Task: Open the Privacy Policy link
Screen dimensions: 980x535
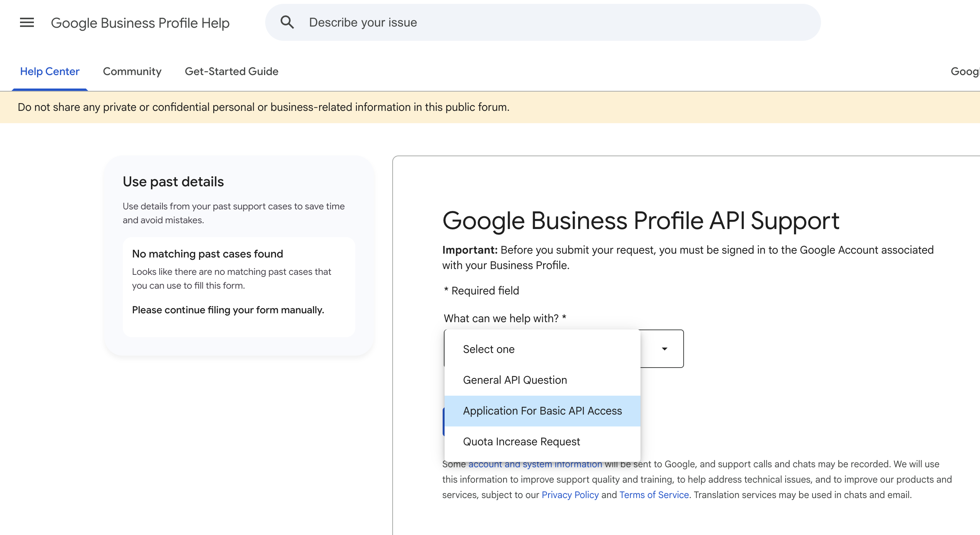Action: 570,495
